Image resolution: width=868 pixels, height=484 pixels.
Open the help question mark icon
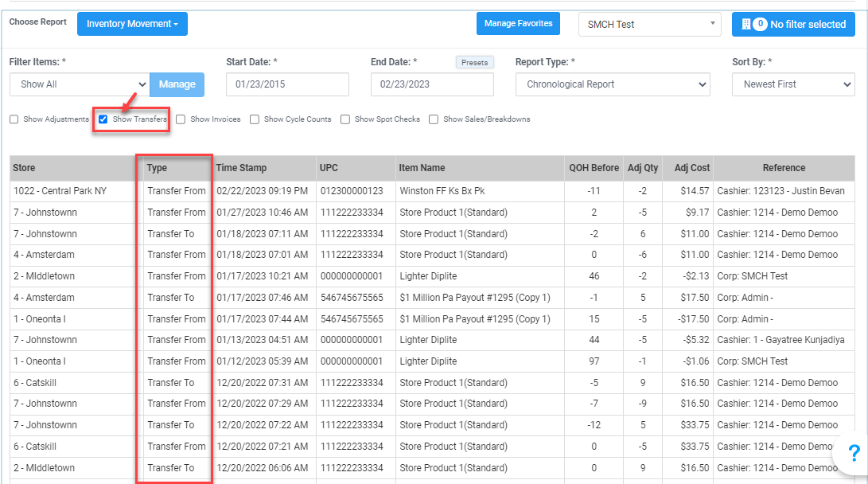(x=854, y=453)
